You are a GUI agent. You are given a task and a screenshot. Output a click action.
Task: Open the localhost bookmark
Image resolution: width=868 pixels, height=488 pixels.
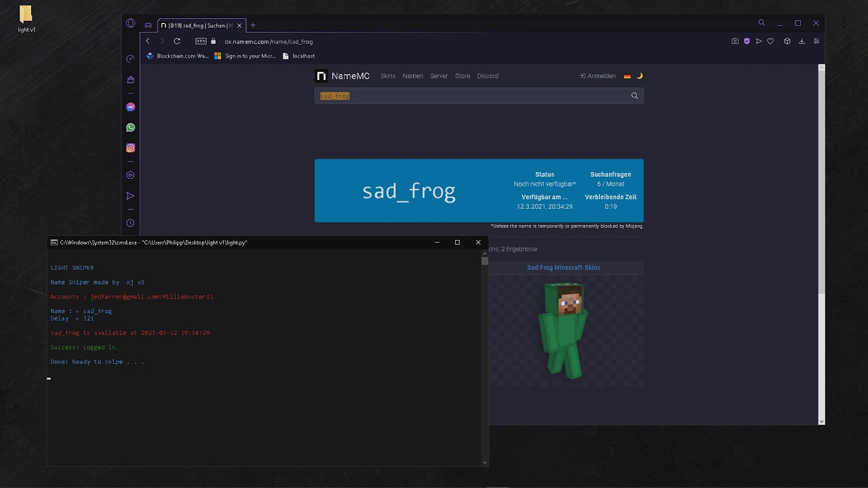point(299,56)
